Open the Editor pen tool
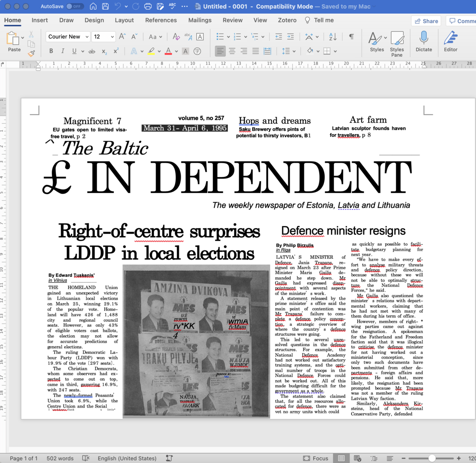 point(450,41)
